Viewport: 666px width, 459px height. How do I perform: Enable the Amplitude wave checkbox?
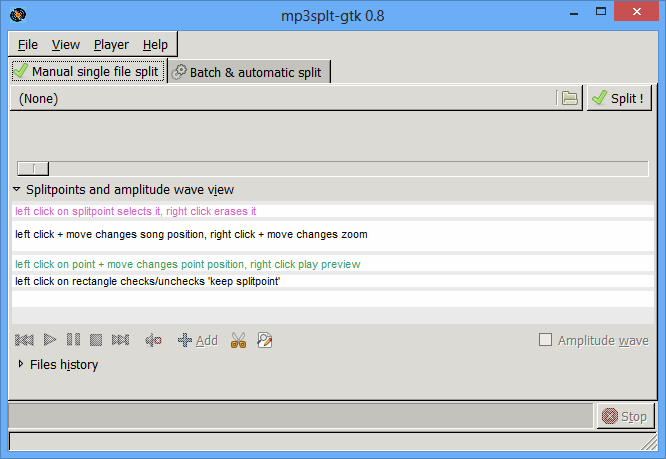[x=545, y=340]
